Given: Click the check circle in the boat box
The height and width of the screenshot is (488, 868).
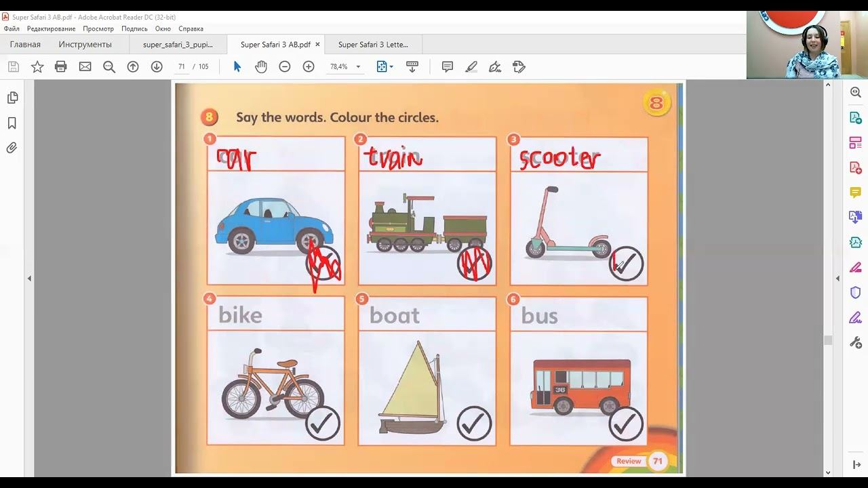Looking at the screenshot, I should tap(474, 424).
